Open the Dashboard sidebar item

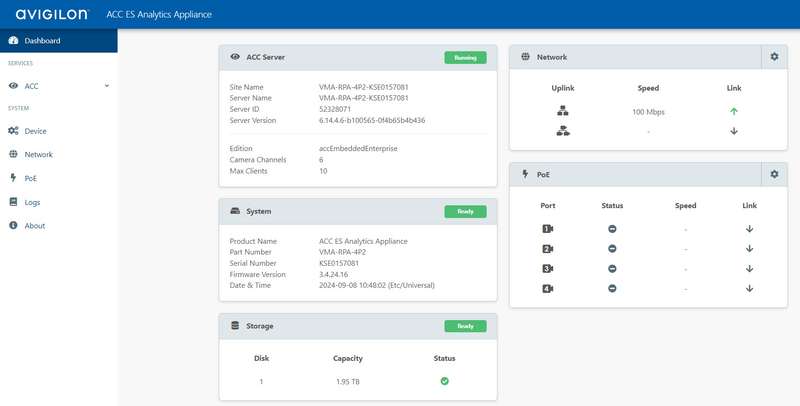tap(59, 41)
